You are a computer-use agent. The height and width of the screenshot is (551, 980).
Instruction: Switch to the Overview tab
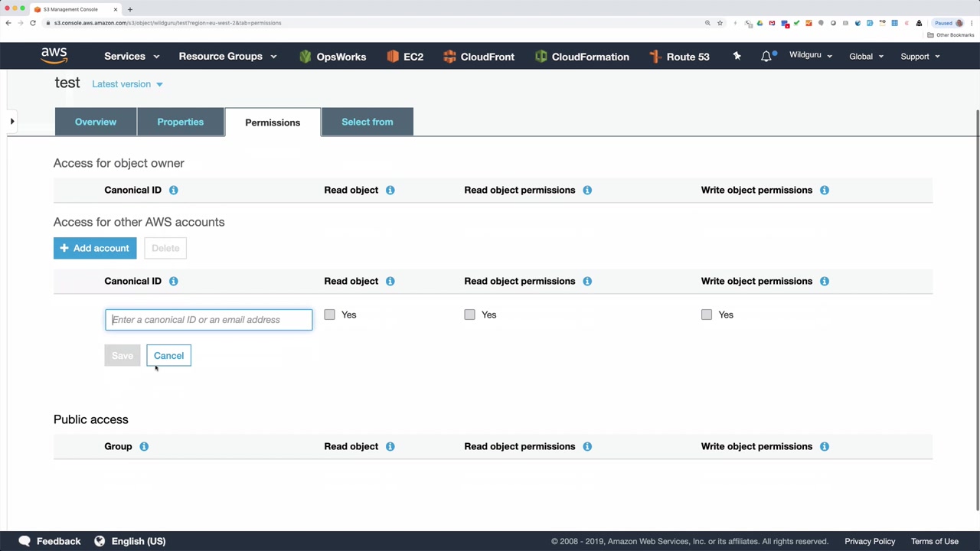point(96,122)
